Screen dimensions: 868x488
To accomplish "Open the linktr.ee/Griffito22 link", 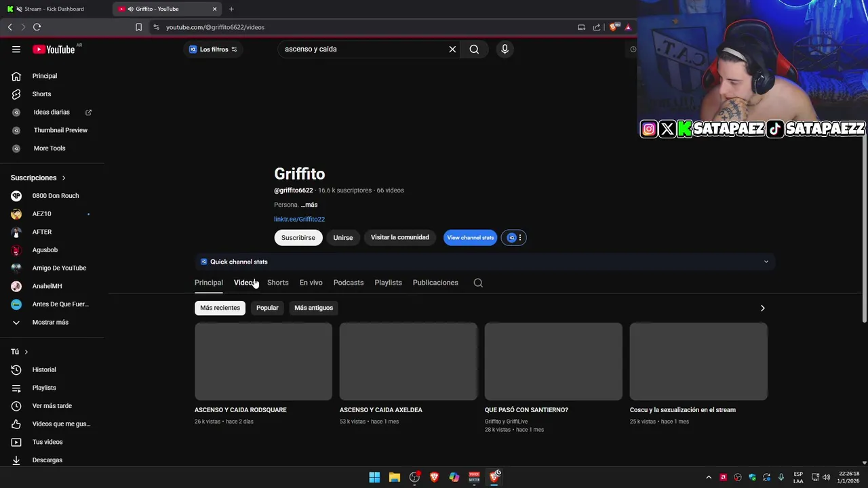I will [299, 219].
